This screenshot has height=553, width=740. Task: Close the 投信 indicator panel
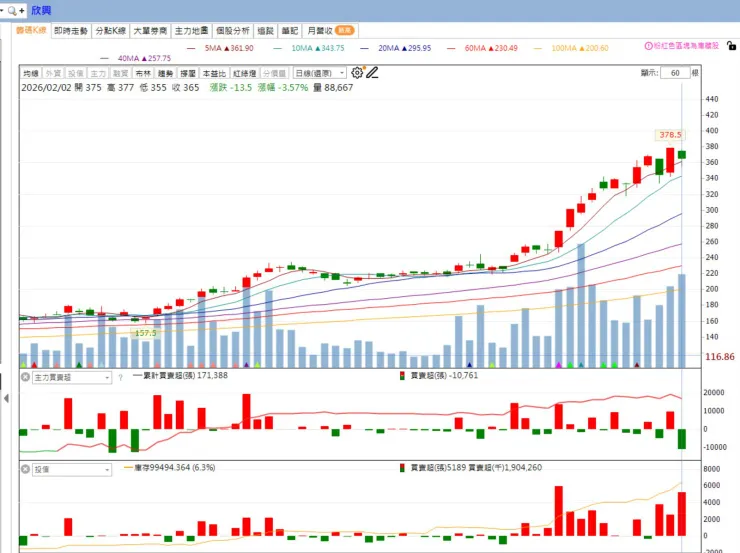25,469
